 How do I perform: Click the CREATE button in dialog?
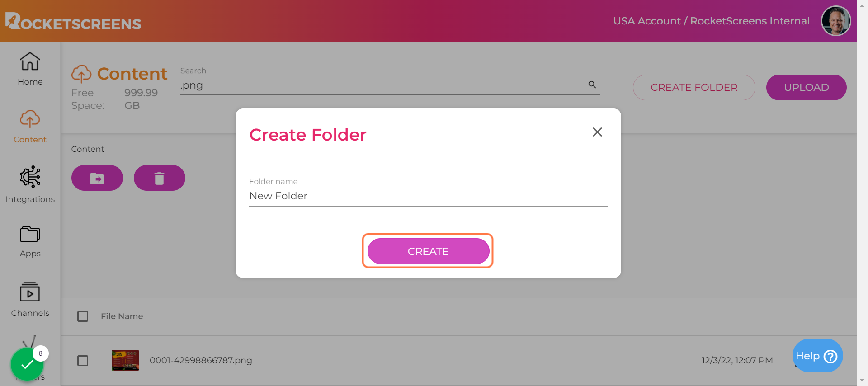[428, 251]
